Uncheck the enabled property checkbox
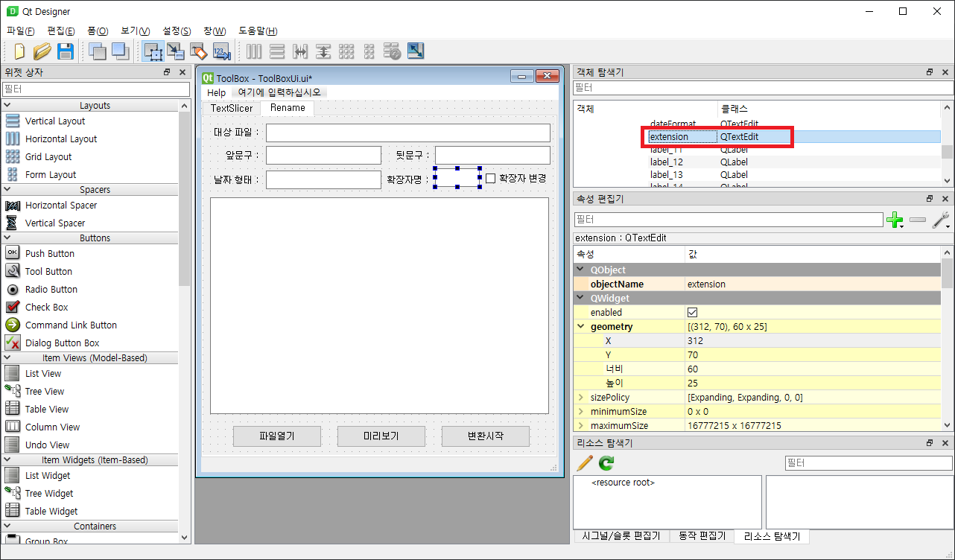 [691, 312]
